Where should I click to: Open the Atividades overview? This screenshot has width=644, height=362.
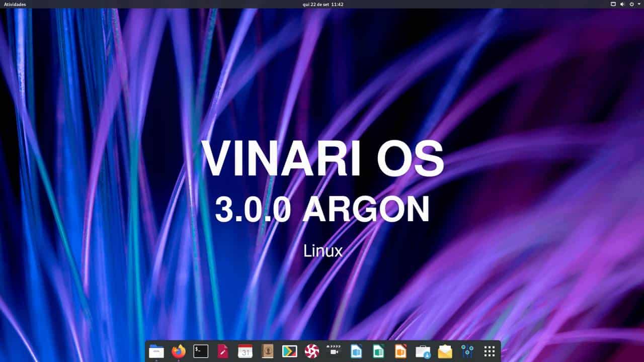15,5
